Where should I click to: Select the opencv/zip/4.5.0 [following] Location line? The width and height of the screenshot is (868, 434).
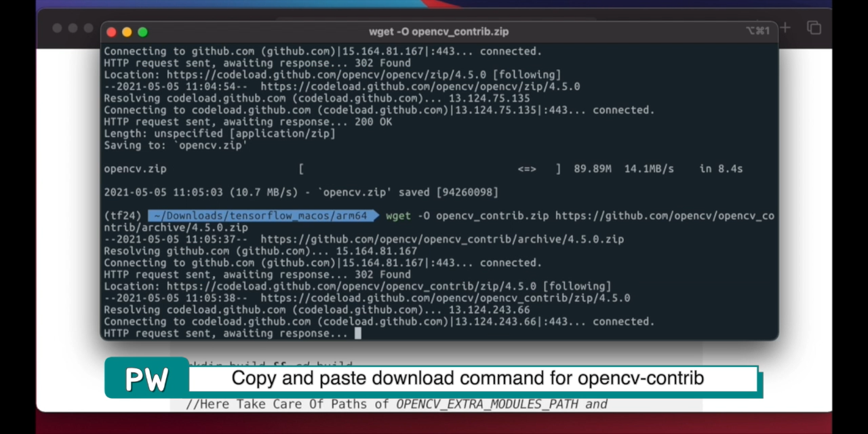[332, 75]
